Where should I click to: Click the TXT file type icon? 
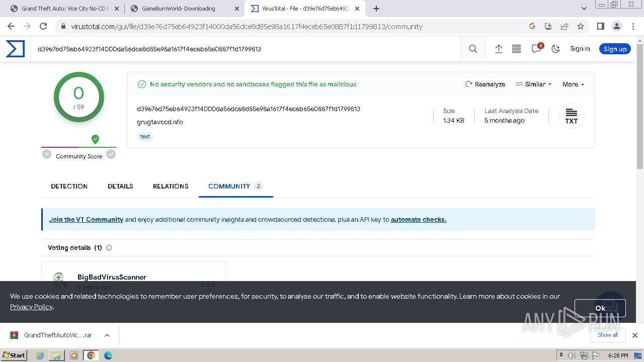pyautogui.click(x=571, y=116)
